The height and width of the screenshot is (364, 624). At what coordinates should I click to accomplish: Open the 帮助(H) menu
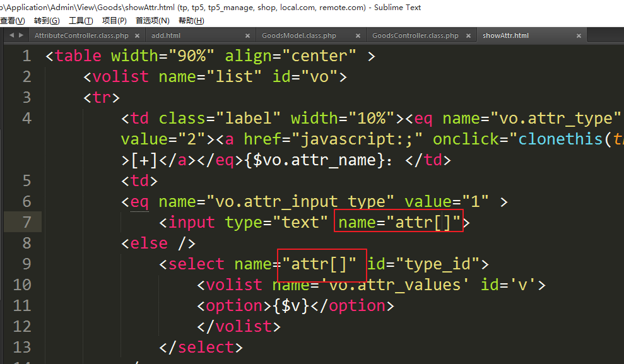point(191,21)
